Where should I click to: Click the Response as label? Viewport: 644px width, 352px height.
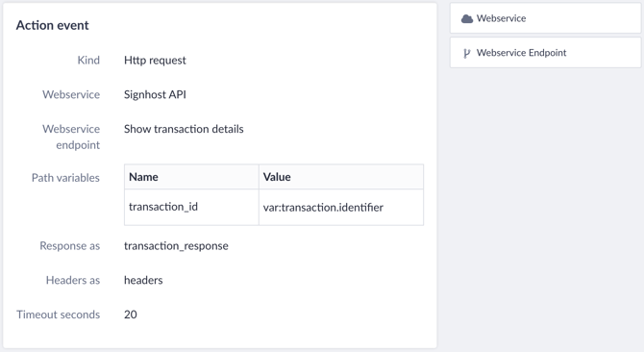(x=69, y=245)
